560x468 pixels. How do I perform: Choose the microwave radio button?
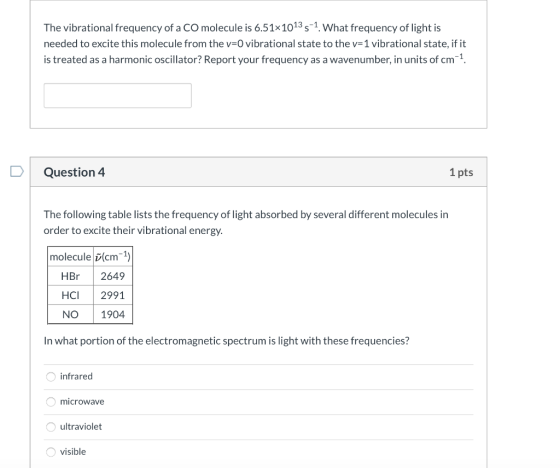[x=51, y=402]
